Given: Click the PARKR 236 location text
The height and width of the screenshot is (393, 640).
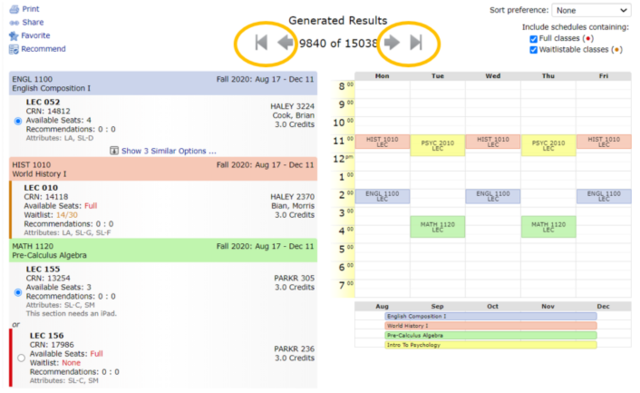Looking at the screenshot, I should click(294, 349).
